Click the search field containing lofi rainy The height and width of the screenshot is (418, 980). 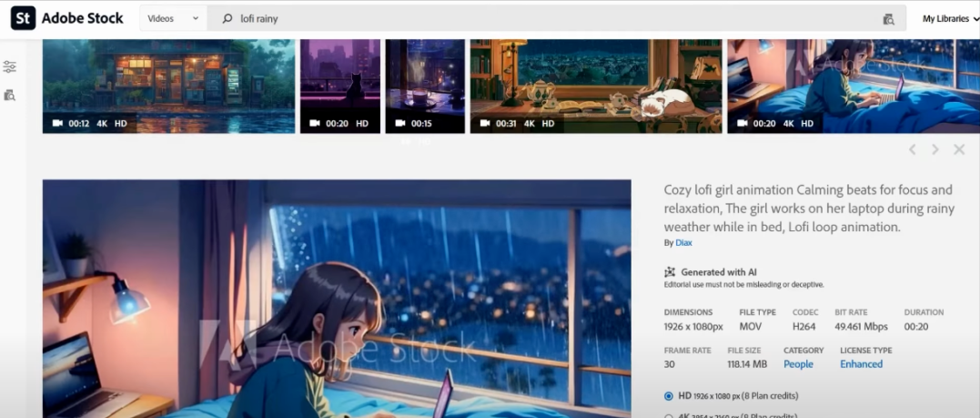click(x=546, y=18)
